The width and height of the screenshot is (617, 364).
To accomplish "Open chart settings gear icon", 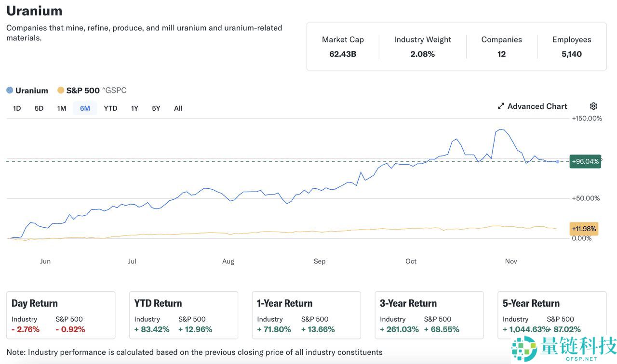I will coord(593,106).
